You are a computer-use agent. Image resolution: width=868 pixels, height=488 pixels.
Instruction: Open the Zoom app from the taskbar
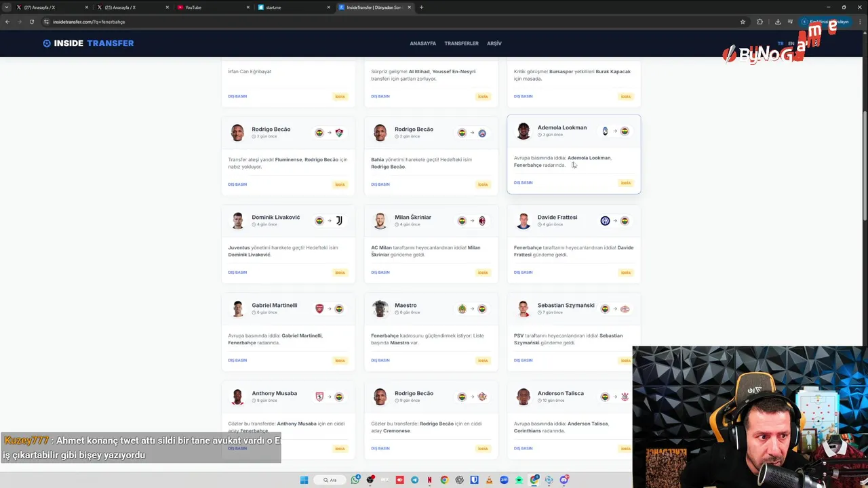(x=504, y=480)
